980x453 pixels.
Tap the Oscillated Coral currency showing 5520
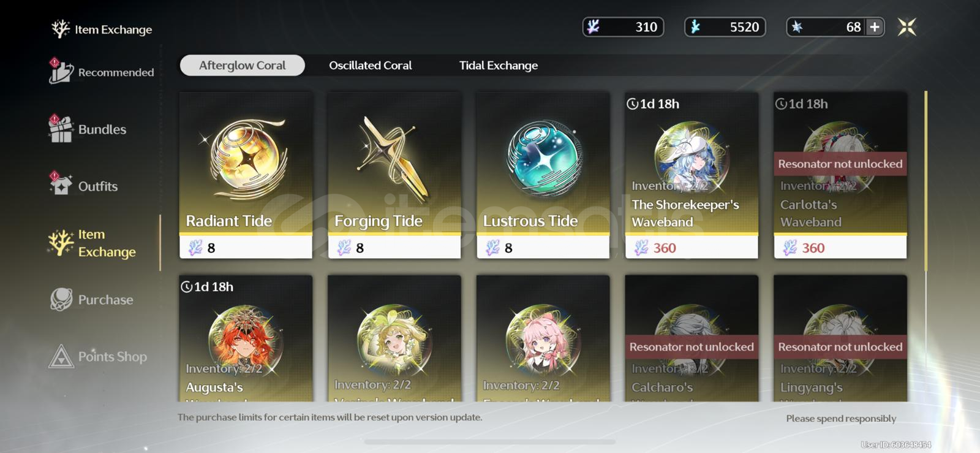point(725,27)
